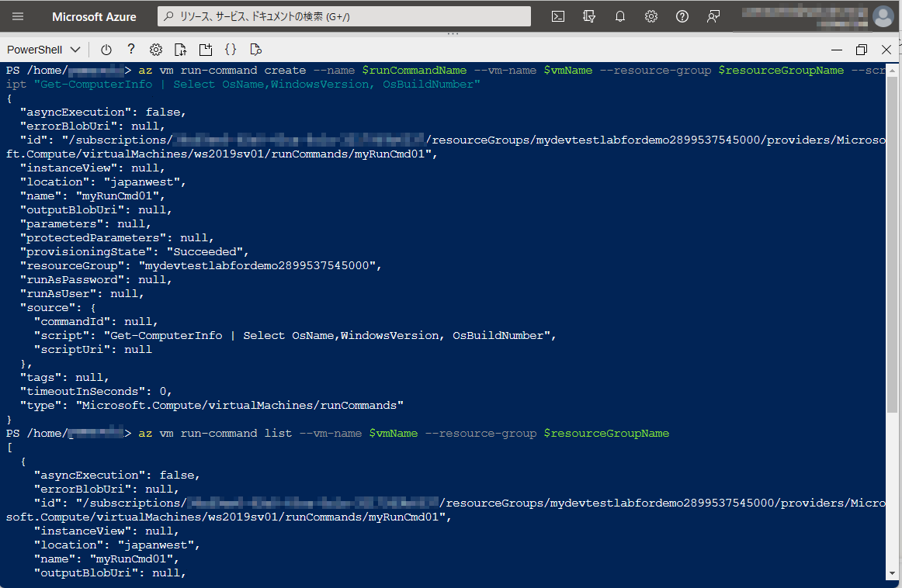Click the Cloud Shell icon in the Azure header
Viewport: 902px width, 588px height.
(557, 16)
